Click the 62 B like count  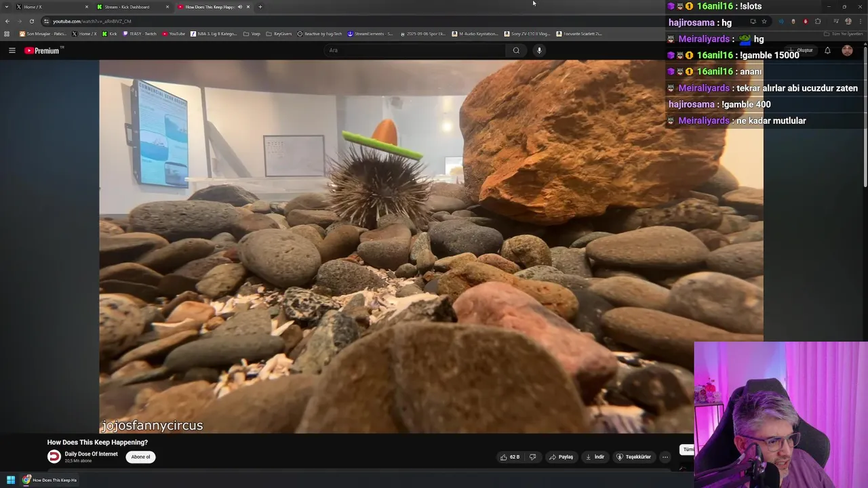pyautogui.click(x=515, y=457)
